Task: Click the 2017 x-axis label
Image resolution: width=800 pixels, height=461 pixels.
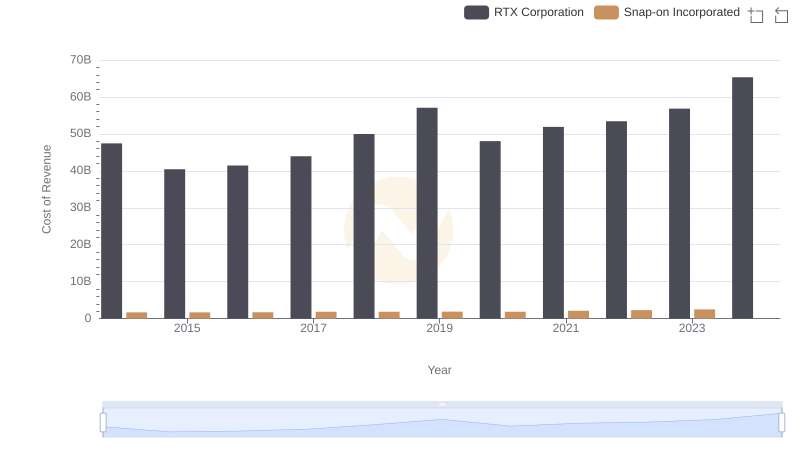Action: 313,328
